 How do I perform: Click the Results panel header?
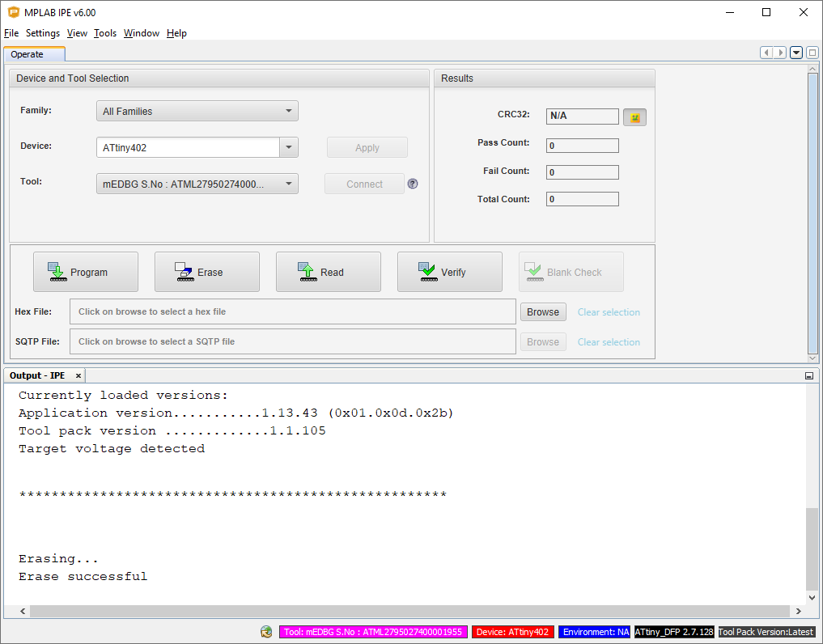[x=545, y=78]
